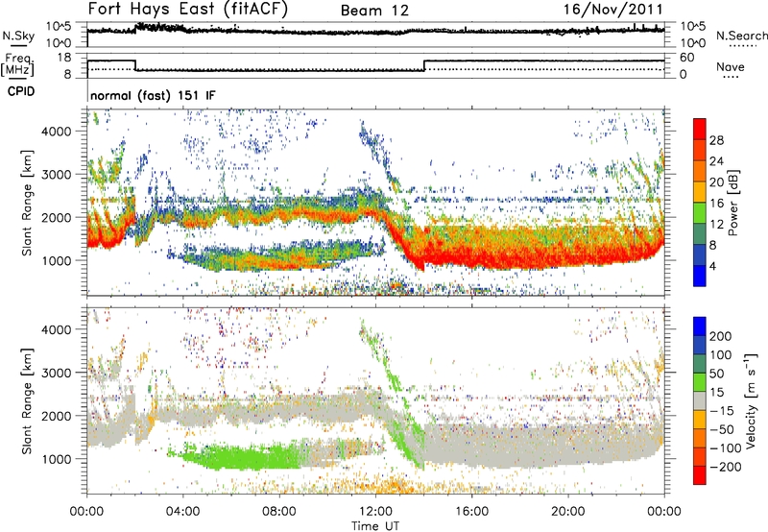768x532 pixels.
Task: Click the '04:00' time axis tick
Action: coord(182,511)
